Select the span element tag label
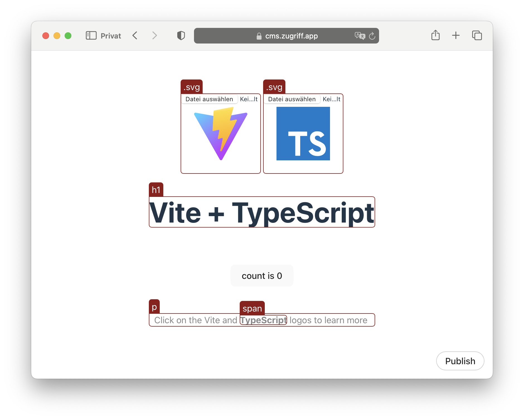The image size is (524, 420). tap(252, 308)
